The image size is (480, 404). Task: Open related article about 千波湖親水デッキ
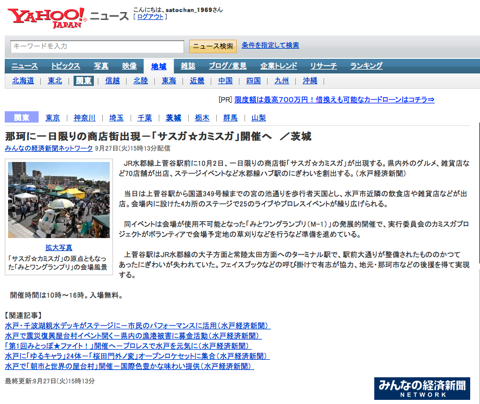pos(137,326)
